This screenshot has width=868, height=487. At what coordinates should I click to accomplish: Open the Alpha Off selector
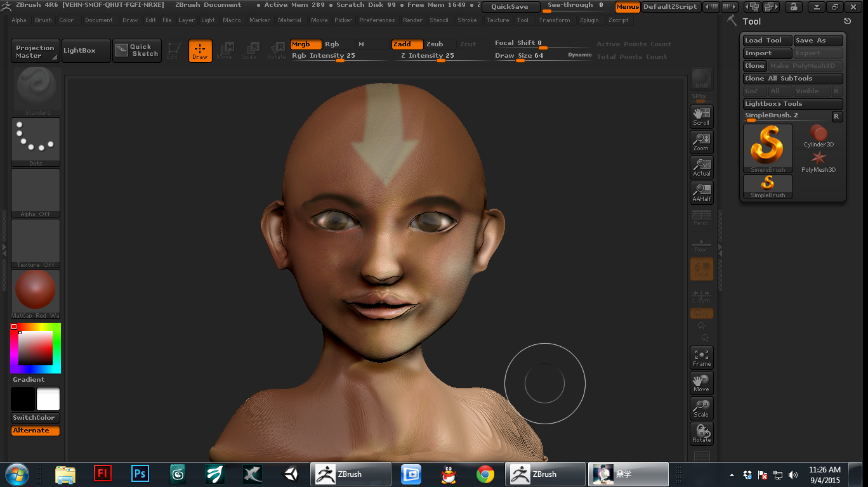pyautogui.click(x=36, y=193)
